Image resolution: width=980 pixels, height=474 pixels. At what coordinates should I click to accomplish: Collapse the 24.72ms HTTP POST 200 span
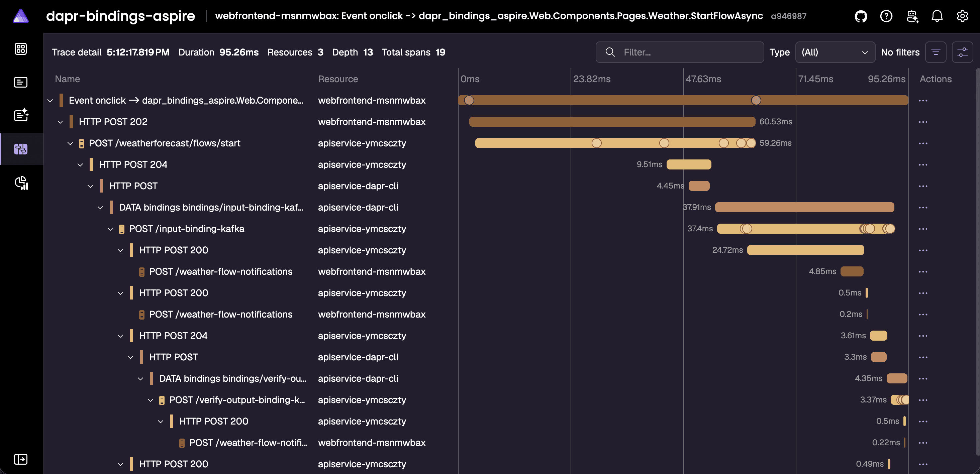point(120,250)
